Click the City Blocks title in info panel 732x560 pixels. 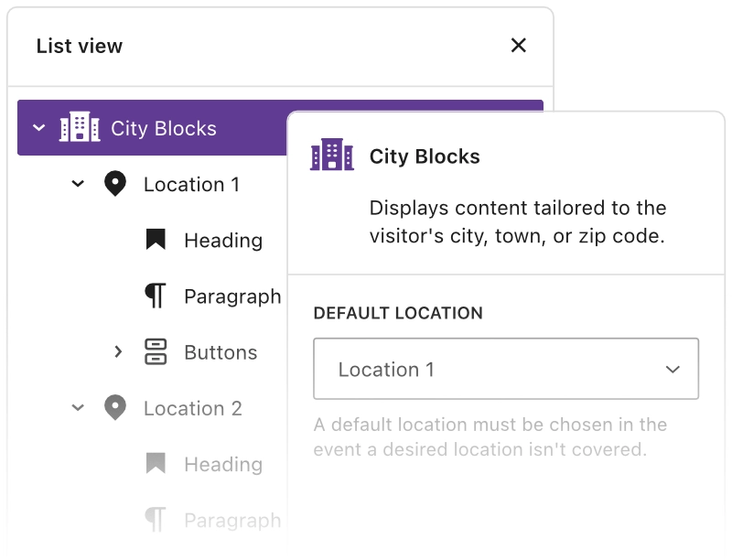425,156
